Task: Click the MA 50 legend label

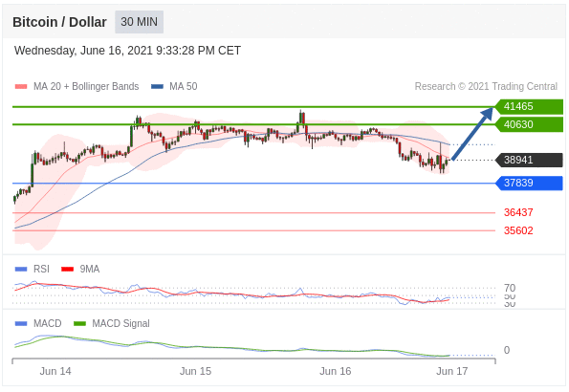Action: point(184,86)
